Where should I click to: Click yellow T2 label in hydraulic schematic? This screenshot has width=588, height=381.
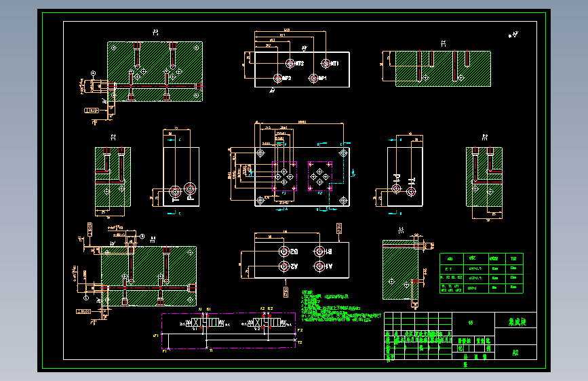(x=300, y=342)
